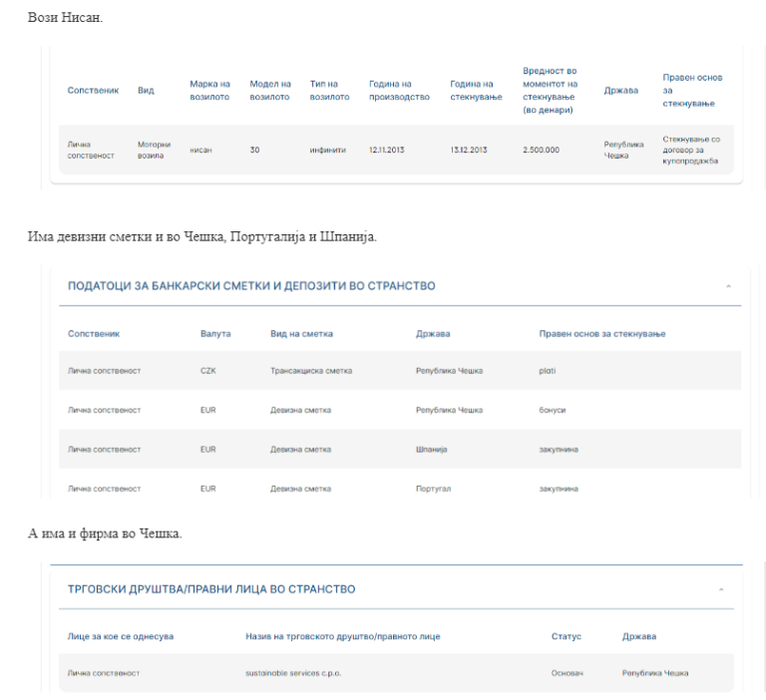Collapse the foreign bank accounts section chevron
The width and height of the screenshot is (766, 700).
click(728, 286)
